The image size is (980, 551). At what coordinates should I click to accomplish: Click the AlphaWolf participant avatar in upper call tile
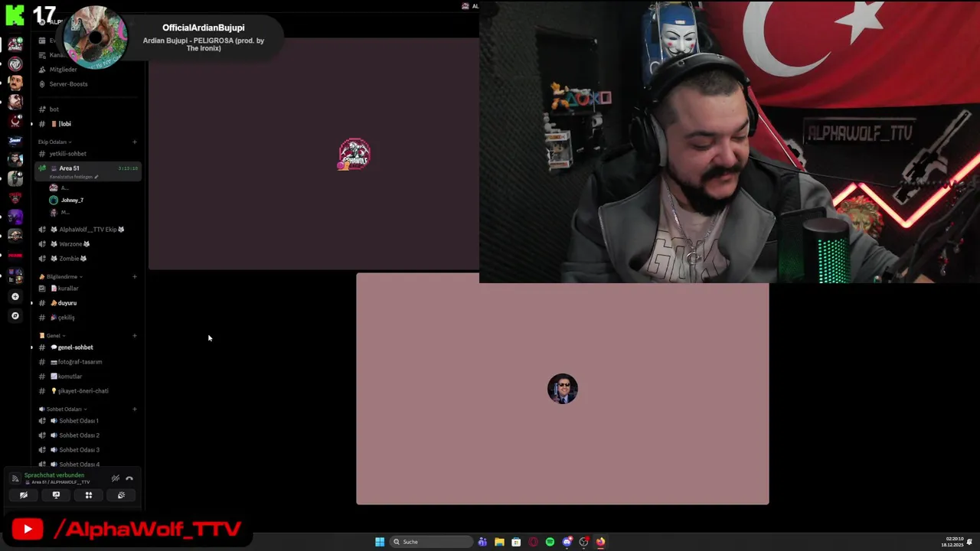click(354, 155)
